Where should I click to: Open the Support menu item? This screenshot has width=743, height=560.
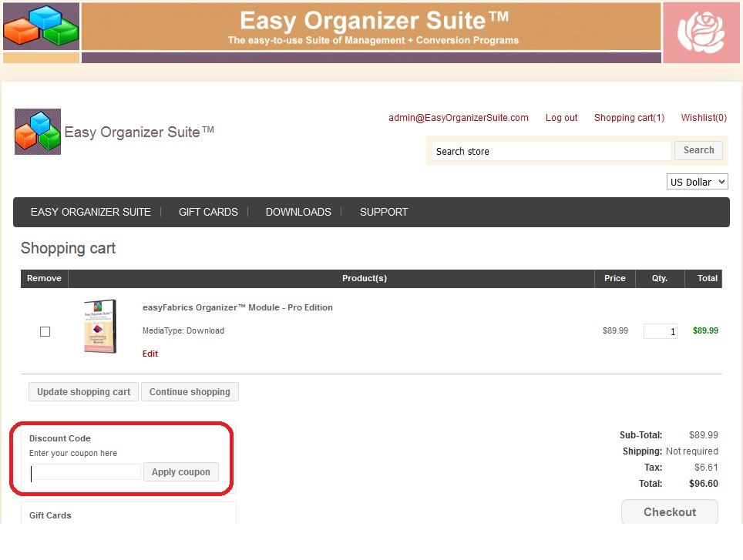(384, 212)
